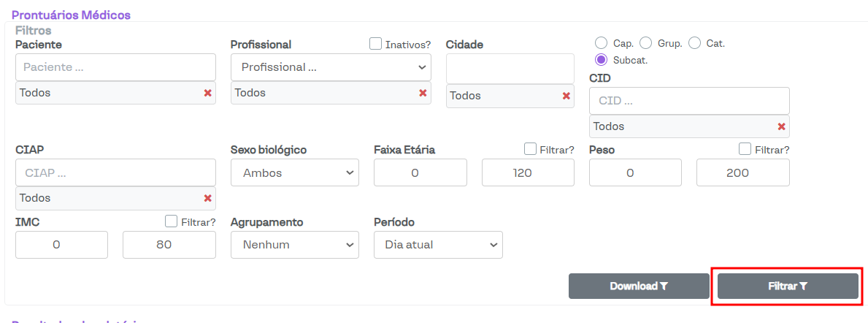
Task: Remove the 'Todos' tag under Profissional
Action: (x=423, y=93)
